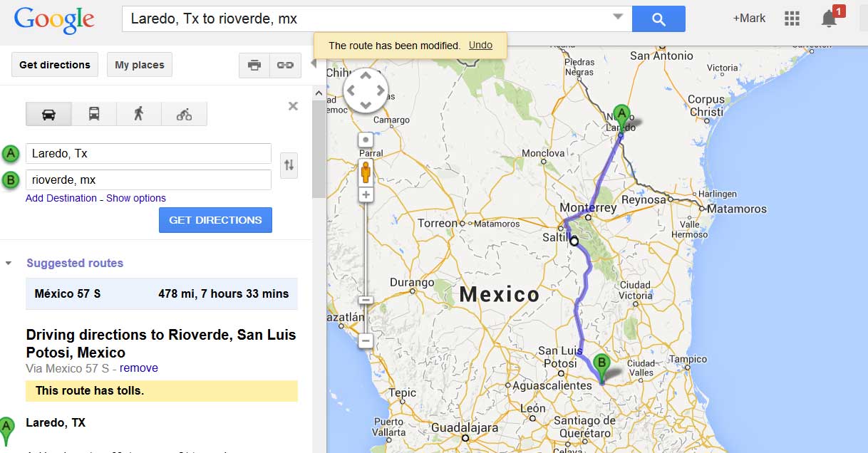
Task: Open the search box dropdown arrow
Action: coord(617,17)
